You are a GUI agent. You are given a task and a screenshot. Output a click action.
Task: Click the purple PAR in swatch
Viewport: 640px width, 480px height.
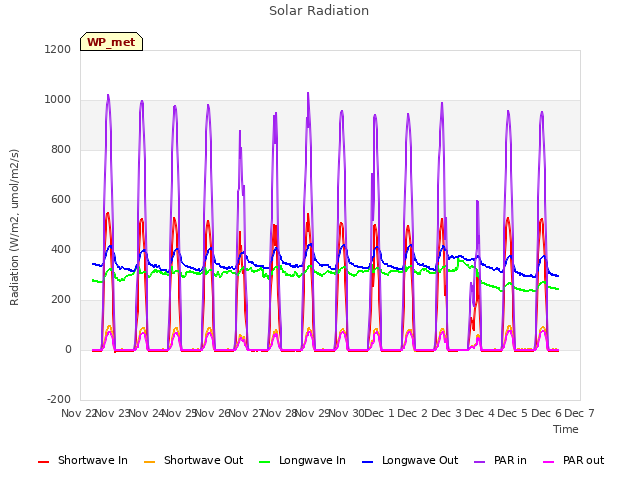coord(480,462)
